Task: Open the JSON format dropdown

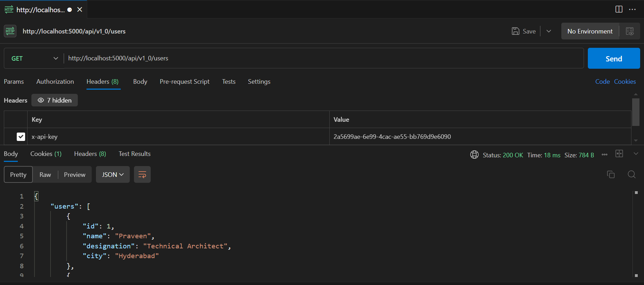Action: [x=113, y=174]
